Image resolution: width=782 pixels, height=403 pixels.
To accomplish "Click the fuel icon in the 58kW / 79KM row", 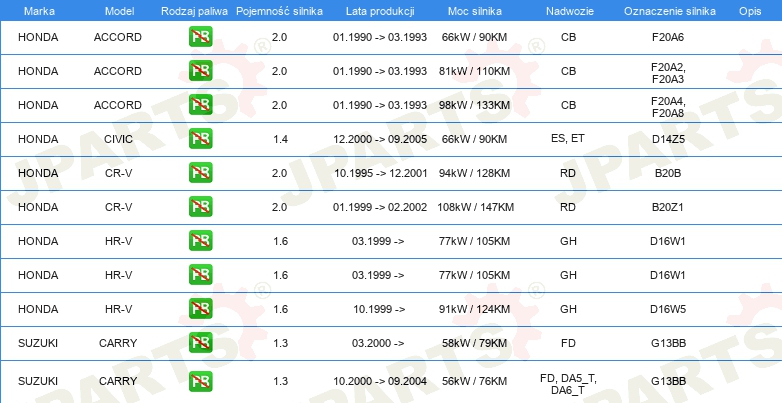I will coord(200,342).
